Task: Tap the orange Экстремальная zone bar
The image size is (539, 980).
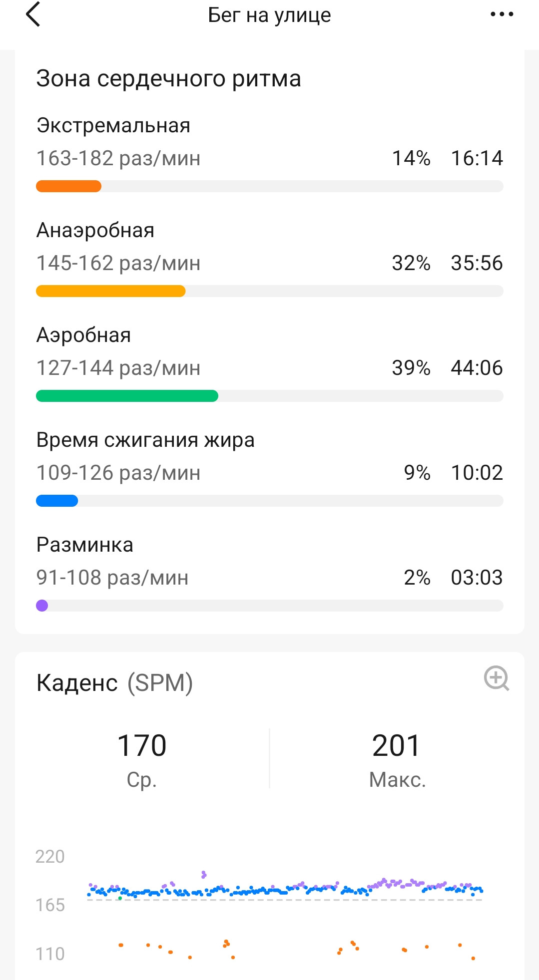Action: pyautogui.click(x=69, y=186)
